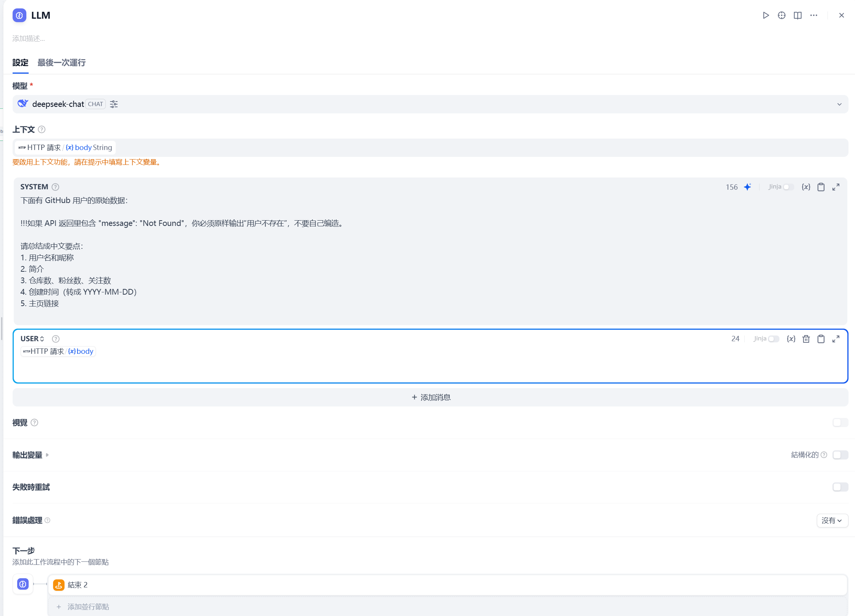Open the 錯誤處理 dropdown showing 沒有
This screenshot has height=616, width=855.
(x=832, y=521)
